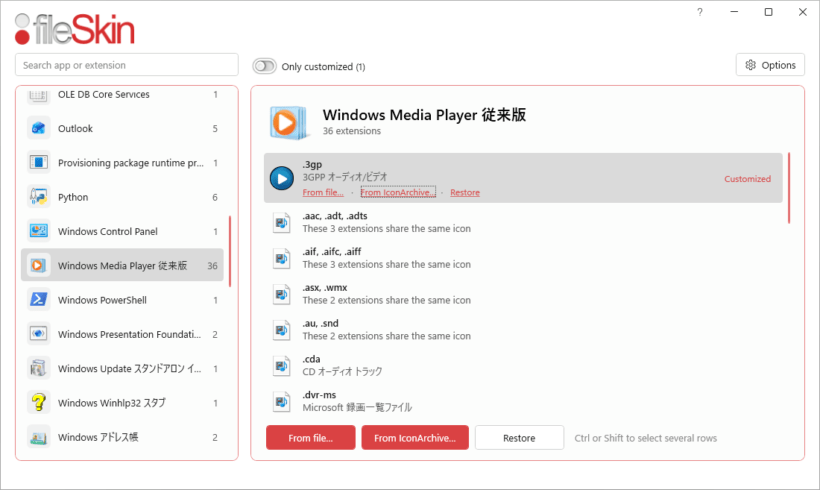Screen dimensions: 820x490
Task: Select Windows アドレス帳 entry
Action: [122, 437]
